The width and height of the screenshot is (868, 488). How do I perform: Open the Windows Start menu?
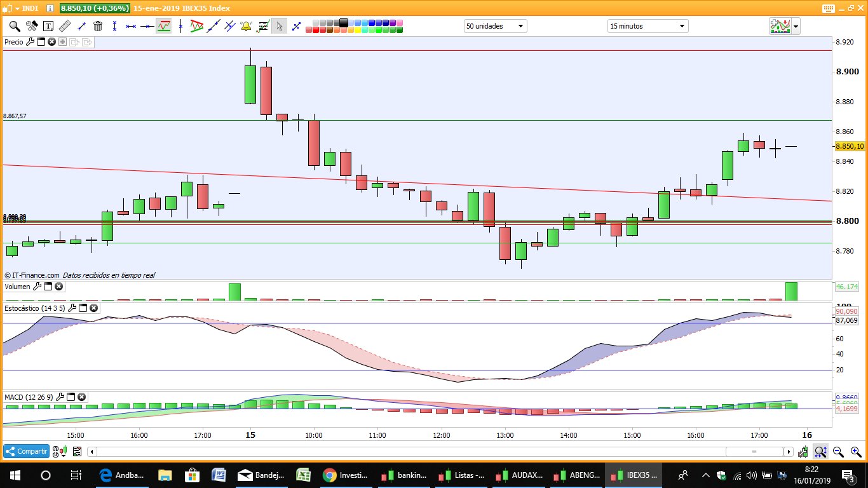[15, 475]
